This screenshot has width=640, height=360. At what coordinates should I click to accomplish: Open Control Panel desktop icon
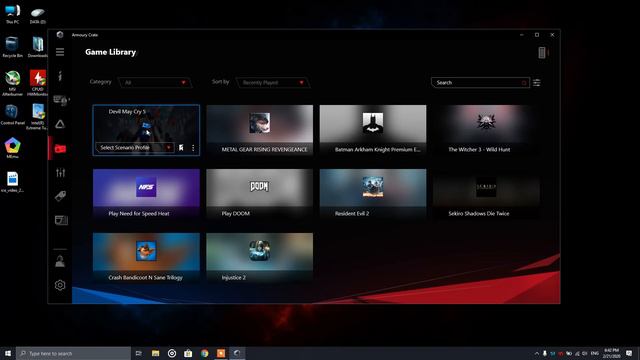tap(13, 114)
